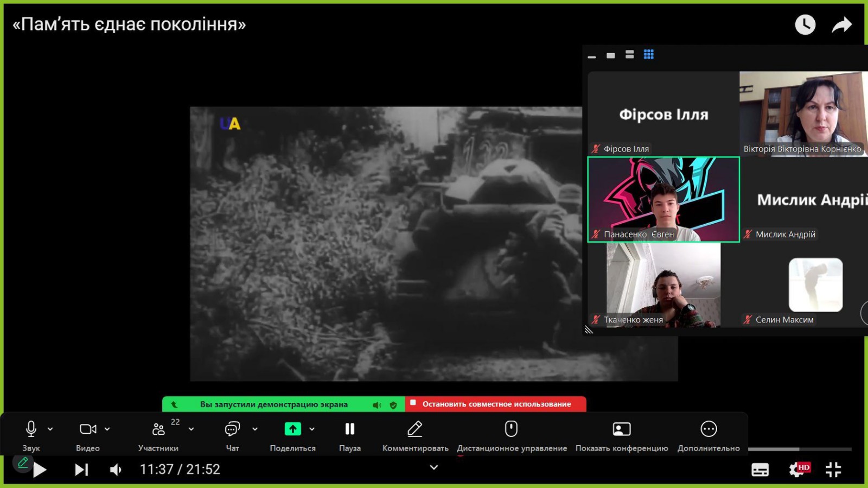Minimize the participant video panel
The image size is (868, 488).
[592, 56]
